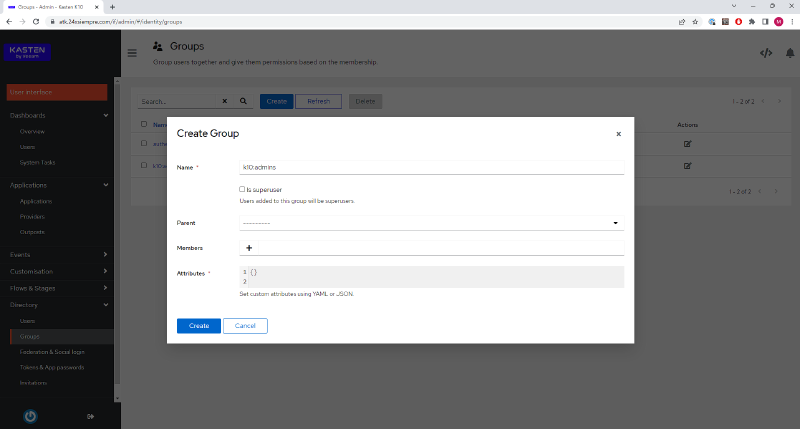Go to Tokens & App passwords
The height and width of the screenshot is (429, 800).
pyautogui.click(x=52, y=367)
